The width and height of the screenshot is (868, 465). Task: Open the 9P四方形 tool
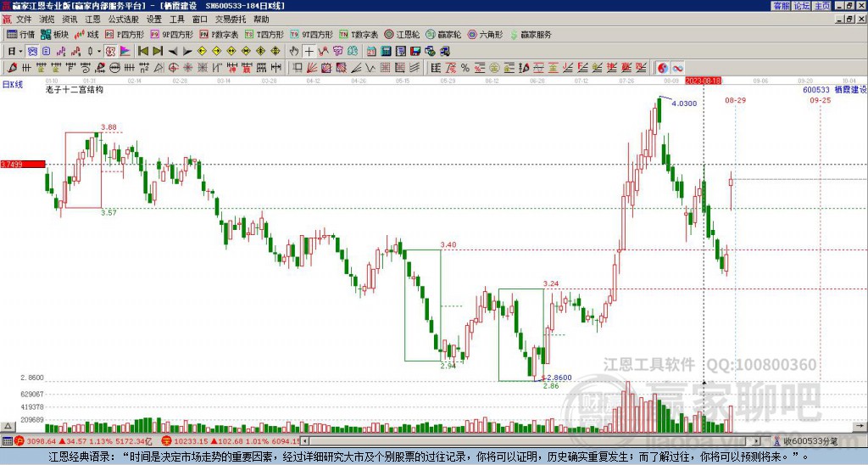tap(171, 34)
